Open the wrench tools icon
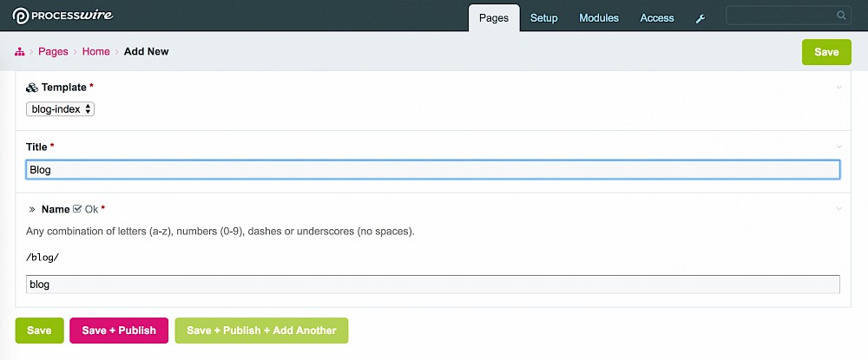Viewport: 868px width, 360px height. pos(700,19)
